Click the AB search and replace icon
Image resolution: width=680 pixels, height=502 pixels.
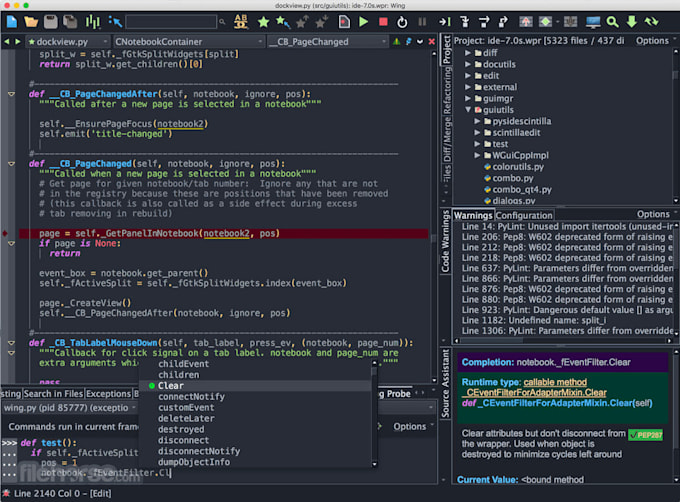click(241, 21)
